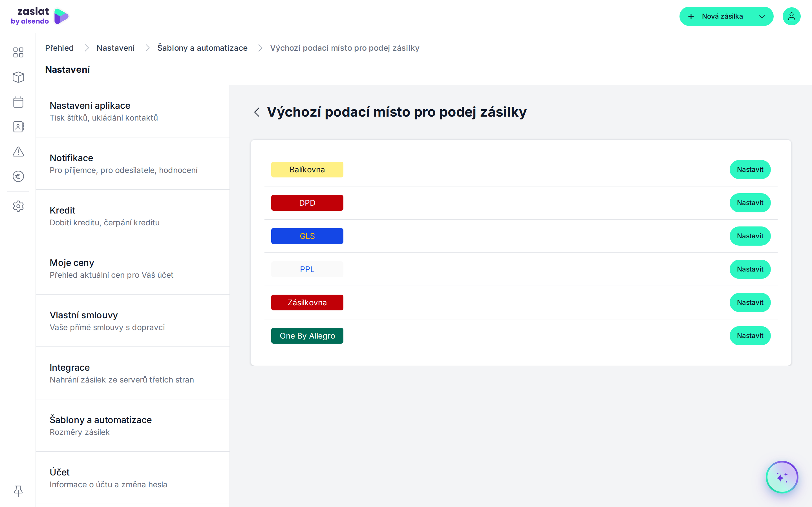Click the Přehled breadcrumb link
Viewport: 812px width, 507px height.
click(x=59, y=48)
